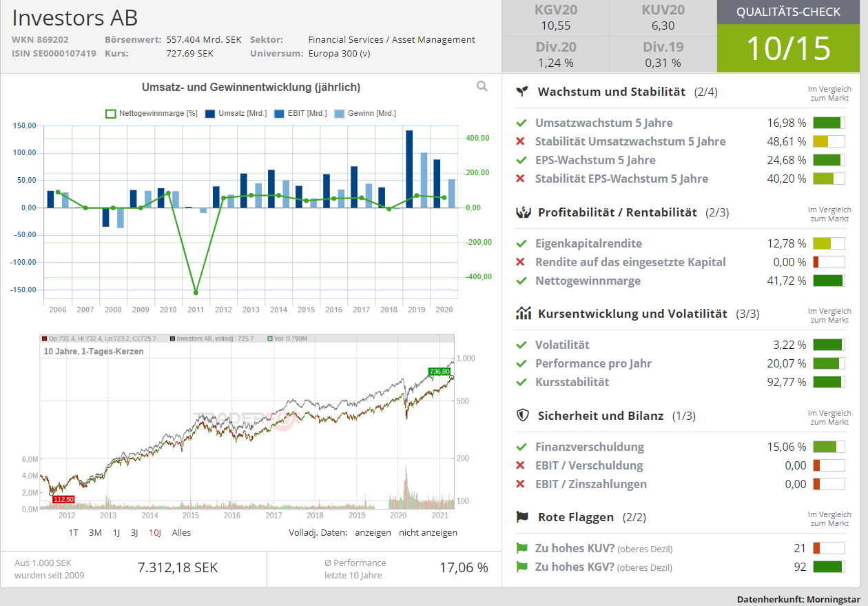Click the 41,72 % Nettogewinnmarge value

[x=787, y=281]
